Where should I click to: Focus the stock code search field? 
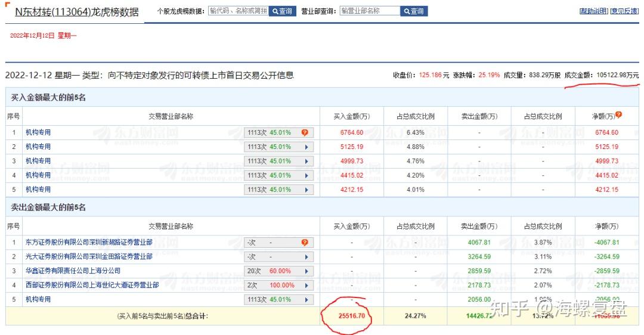click(x=239, y=11)
